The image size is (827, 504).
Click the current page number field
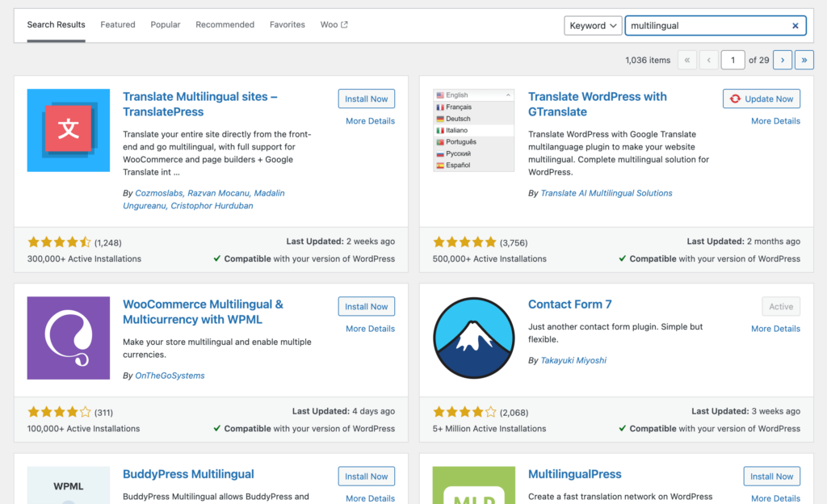click(733, 60)
